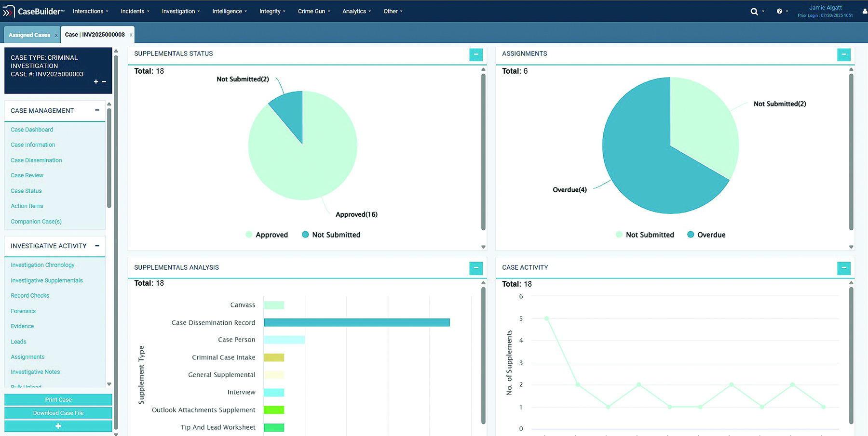Click the Print Case button
The image size is (868, 436).
click(x=58, y=399)
